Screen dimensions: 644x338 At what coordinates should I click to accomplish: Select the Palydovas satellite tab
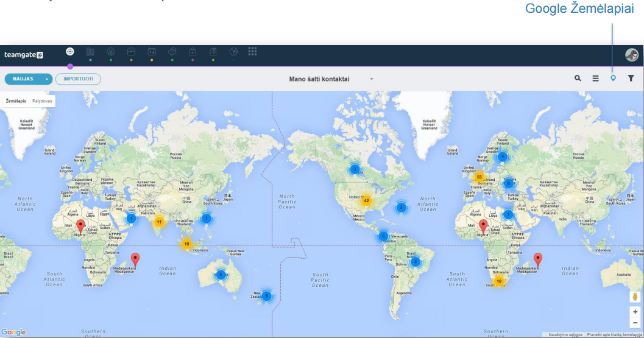click(x=42, y=101)
